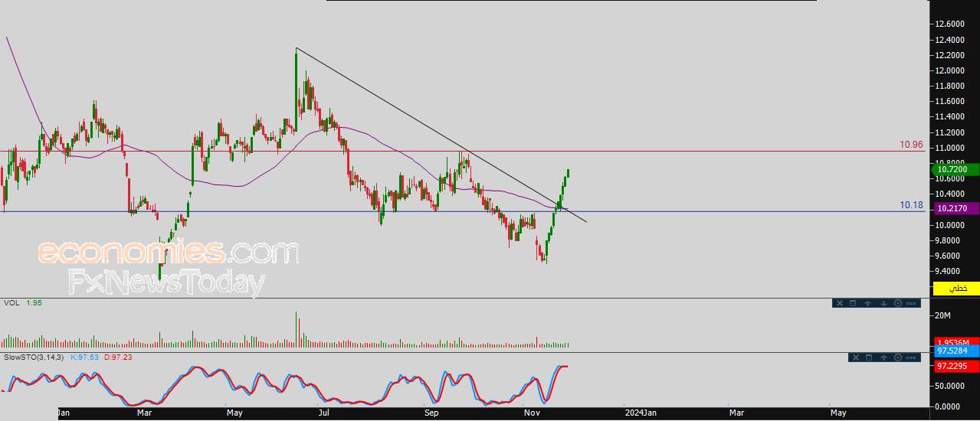This screenshot has width=980, height=421.
Task: Click the D:97.23 value text
Action: pos(118,357)
